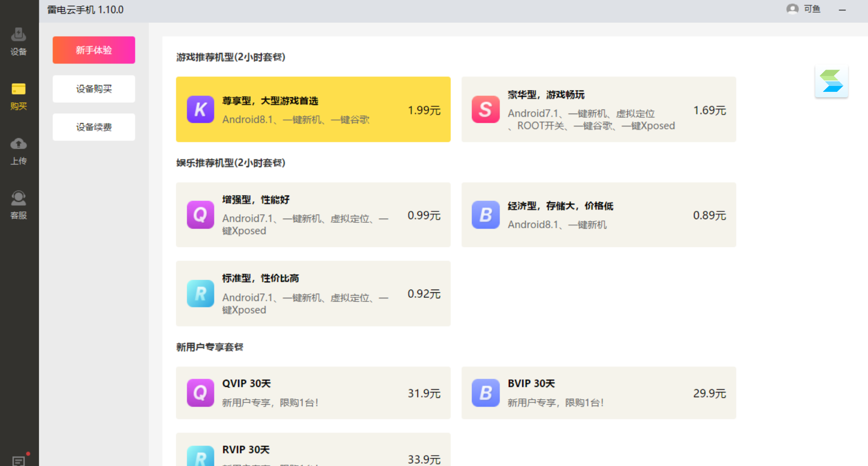
Task: Click the red S icon of 豪华型
Action: click(485, 110)
